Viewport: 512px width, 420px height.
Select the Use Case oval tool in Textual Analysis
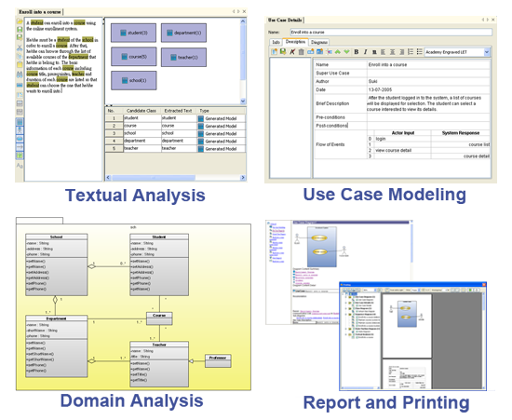[20, 139]
